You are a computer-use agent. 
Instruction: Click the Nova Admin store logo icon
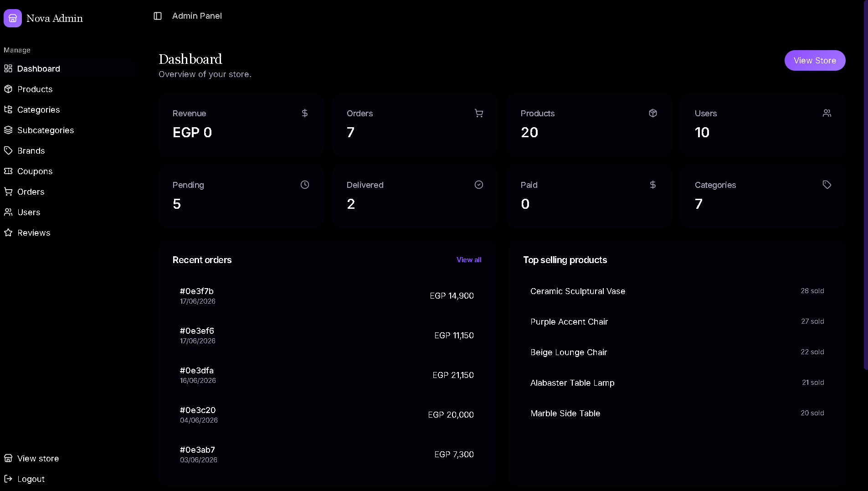13,18
